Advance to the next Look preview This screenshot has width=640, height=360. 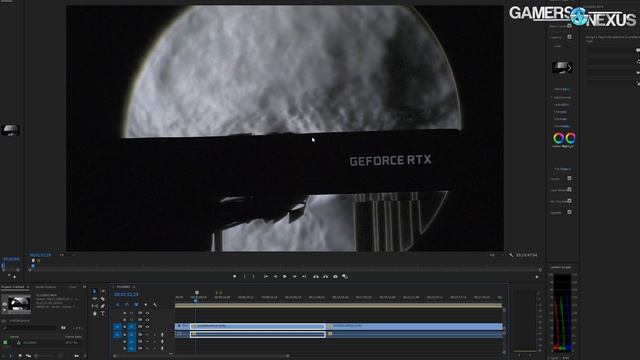tap(570, 68)
